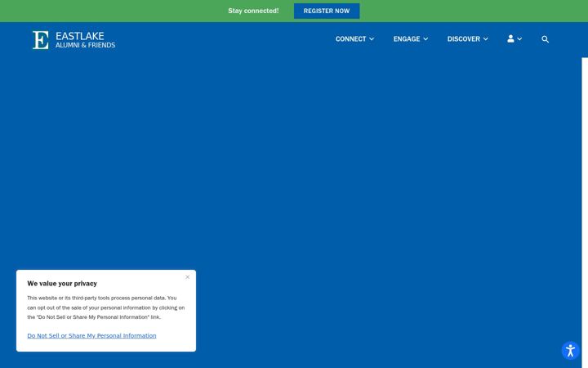Expand the Discover menu
588x368 pixels.
467,39
